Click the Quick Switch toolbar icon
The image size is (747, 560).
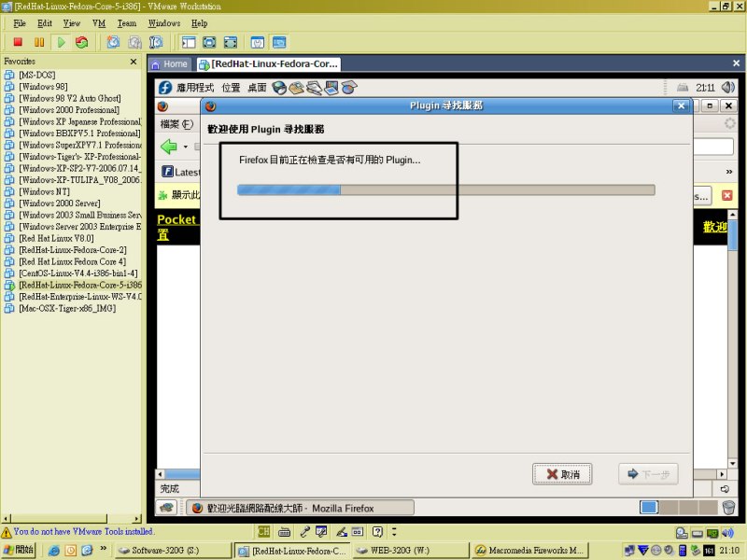tap(231, 42)
